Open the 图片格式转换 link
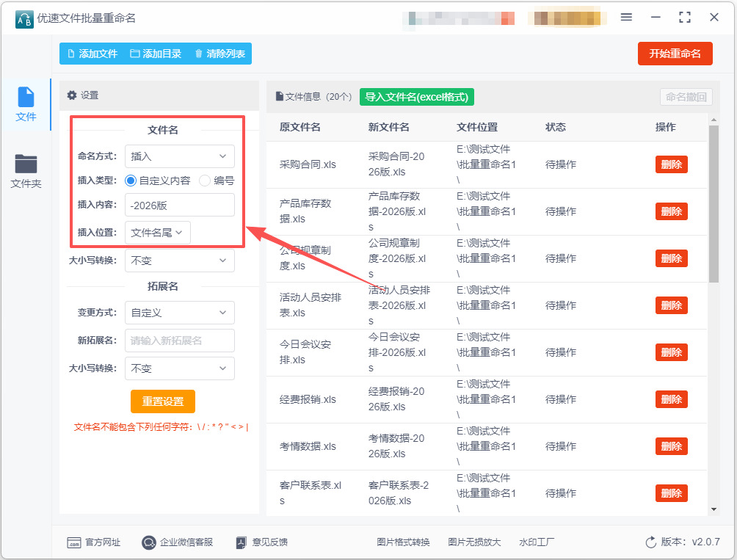Screen dimensions: 737x560 [403, 542]
